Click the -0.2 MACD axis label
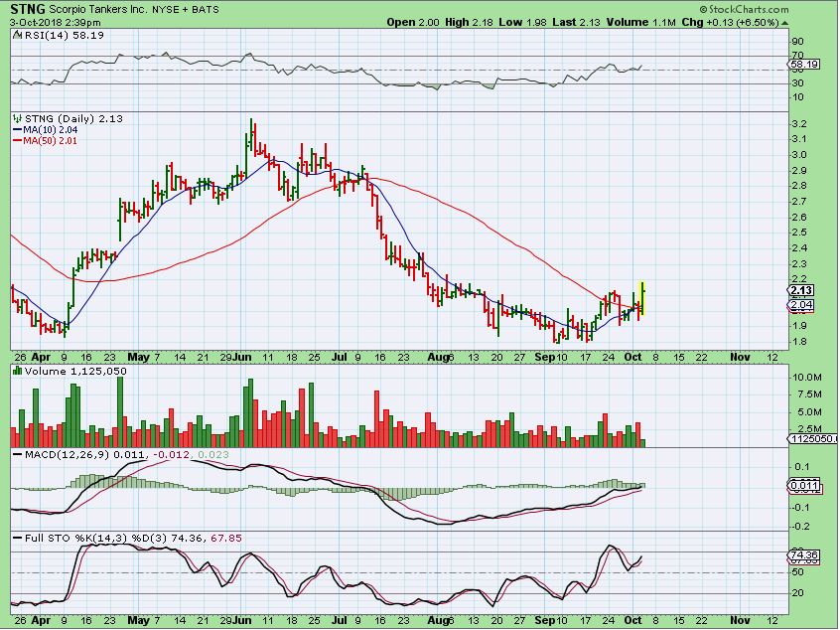The height and width of the screenshot is (630, 840). 799,526
